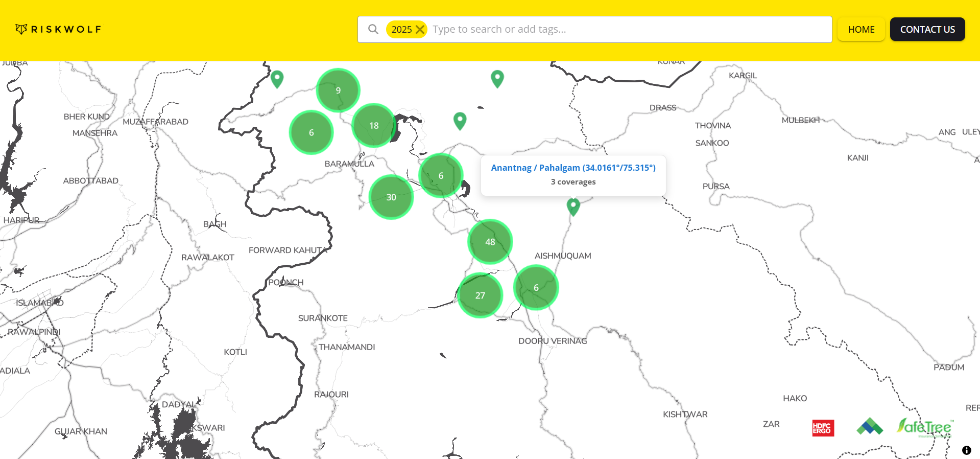The width and height of the screenshot is (980, 459).
Task: Click the HDFC ERGO logo
Action: point(823,428)
